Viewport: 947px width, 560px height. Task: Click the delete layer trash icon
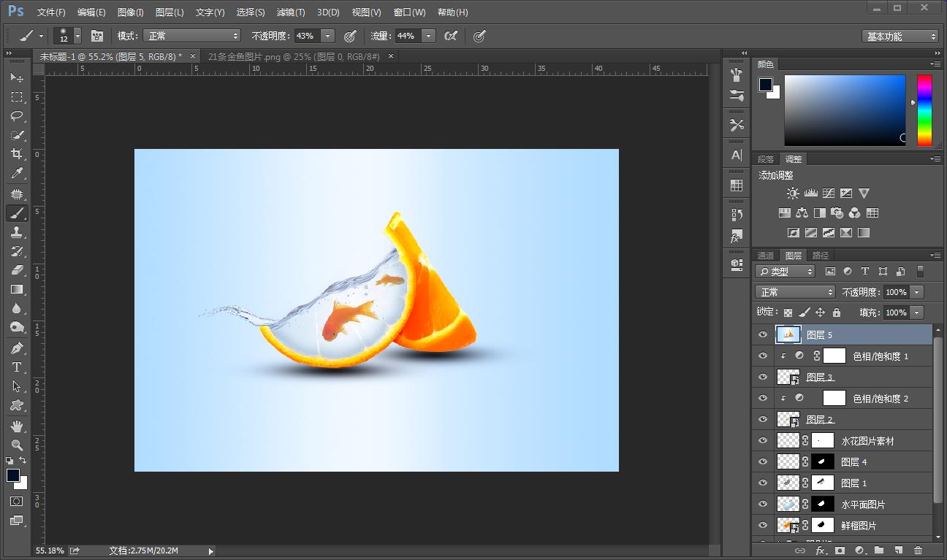[x=918, y=550]
